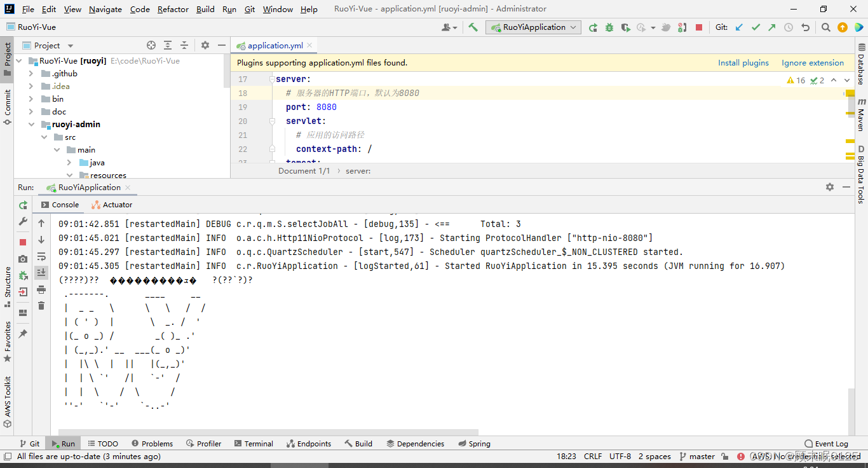Restore layout icon in Run panel
The height and width of the screenshot is (468, 868).
point(23,313)
